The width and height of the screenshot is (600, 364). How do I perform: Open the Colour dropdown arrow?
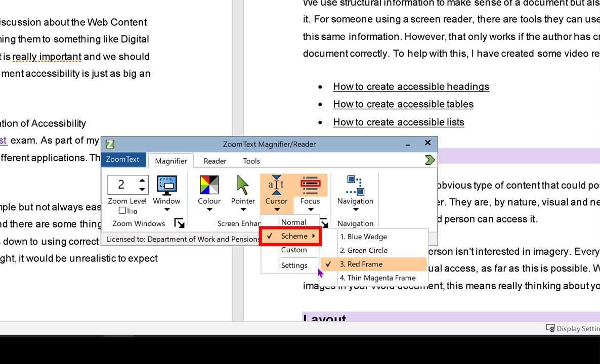[209, 209]
